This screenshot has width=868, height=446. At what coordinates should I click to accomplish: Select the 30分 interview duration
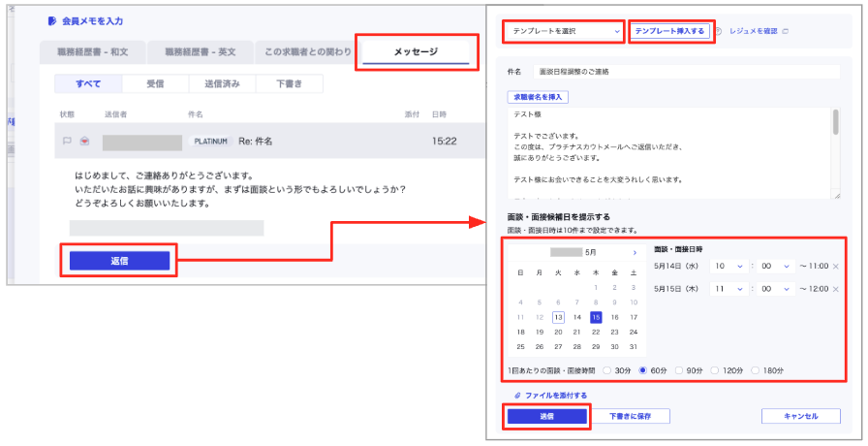pyautogui.click(x=607, y=370)
